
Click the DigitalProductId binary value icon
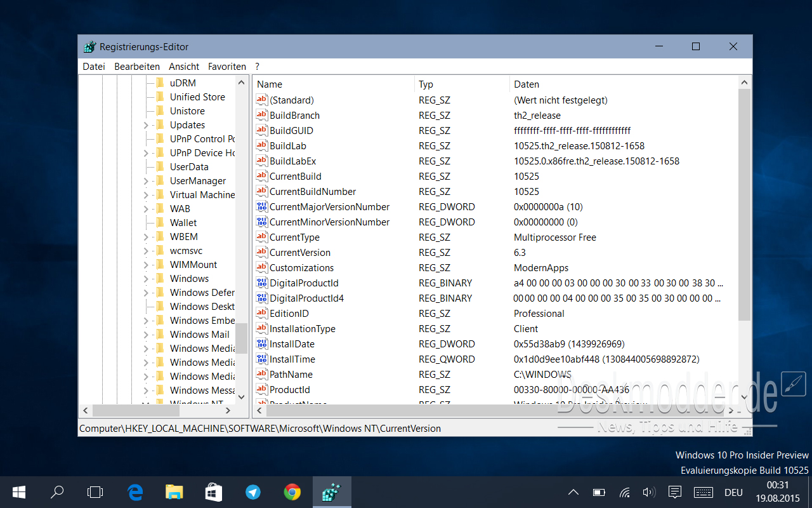[x=262, y=283]
